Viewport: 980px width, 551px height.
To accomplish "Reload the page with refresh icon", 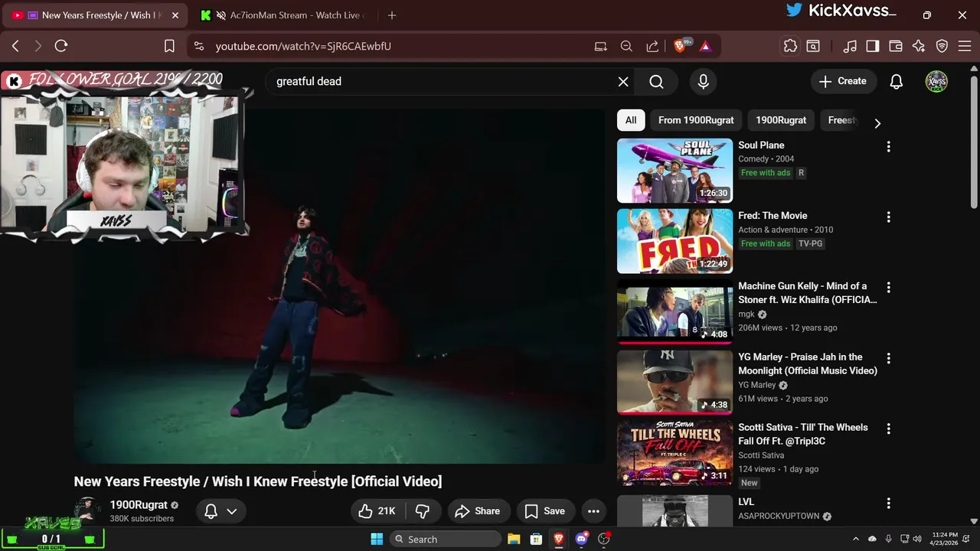I will (61, 46).
